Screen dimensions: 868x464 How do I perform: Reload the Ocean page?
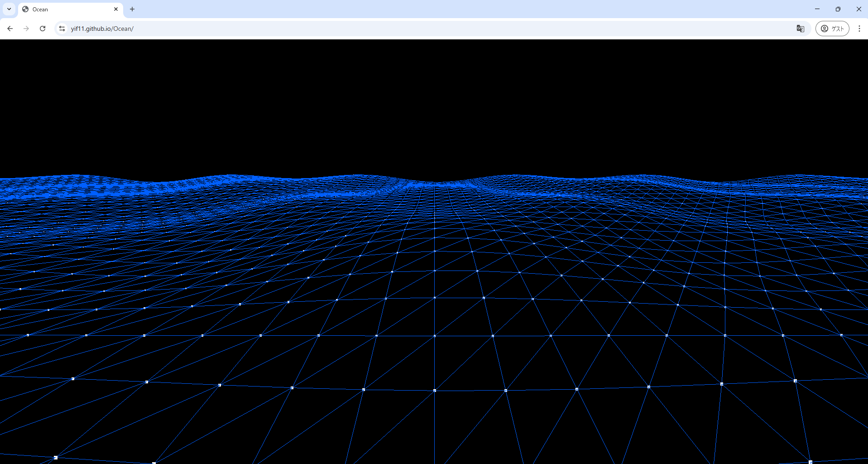point(43,29)
